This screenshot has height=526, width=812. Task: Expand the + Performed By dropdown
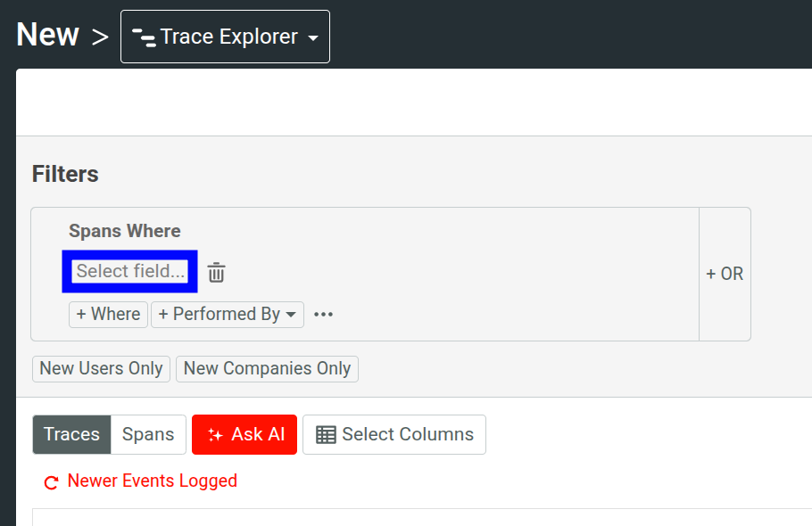[228, 314]
